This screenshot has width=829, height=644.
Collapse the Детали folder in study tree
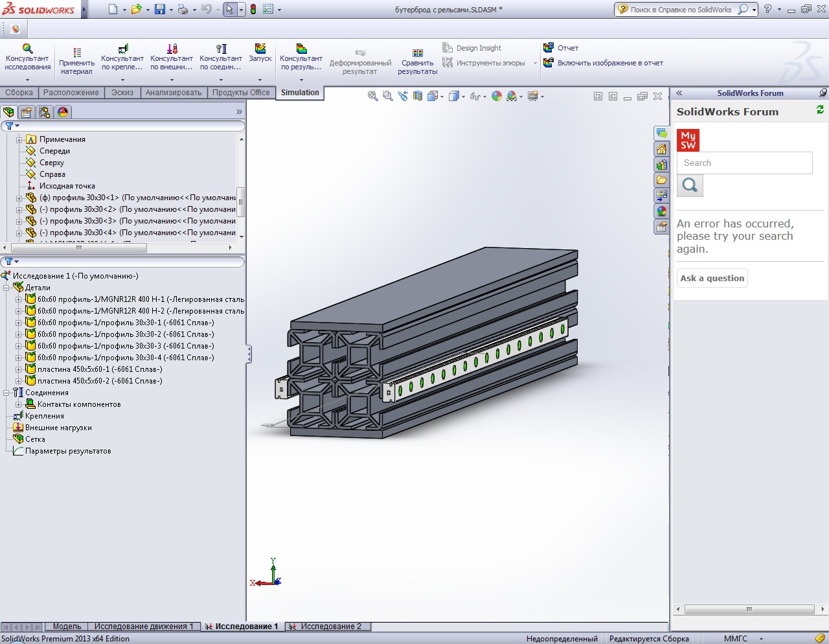coord(7,288)
